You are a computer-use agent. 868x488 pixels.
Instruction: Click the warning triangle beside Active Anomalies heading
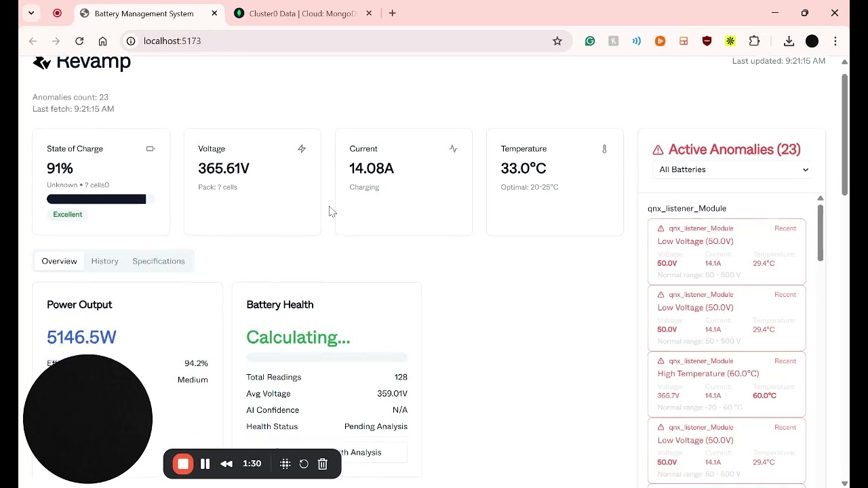click(658, 150)
